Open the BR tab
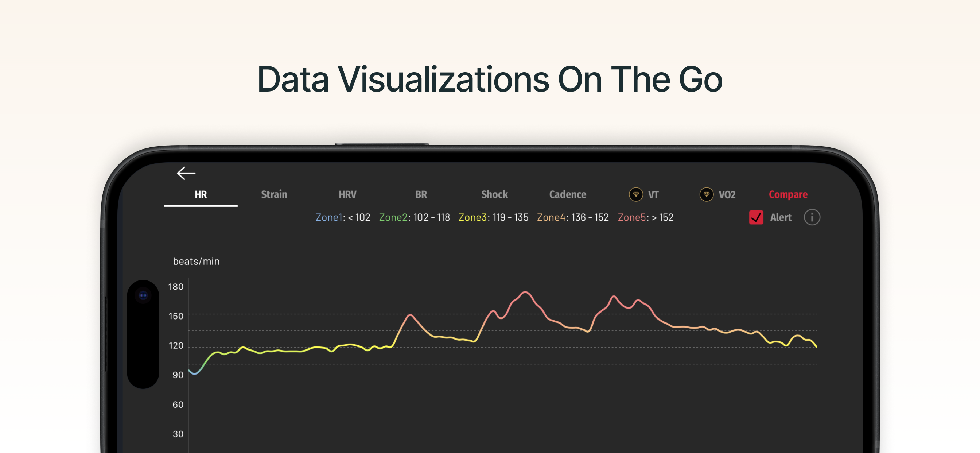Screen dimensions: 980x453 point(421,194)
